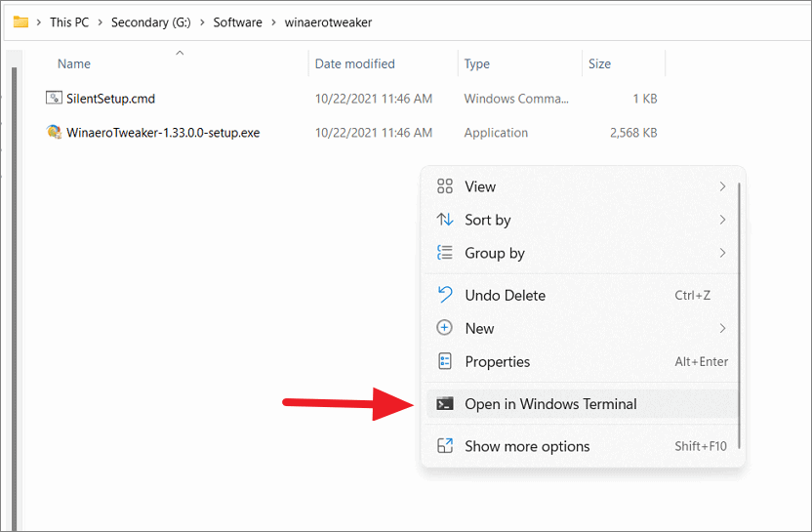The height and width of the screenshot is (532, 812).
Task: Open chevron between This PC and Secondary (G:)
Action: pyautogui.click(x=100, y=22)
